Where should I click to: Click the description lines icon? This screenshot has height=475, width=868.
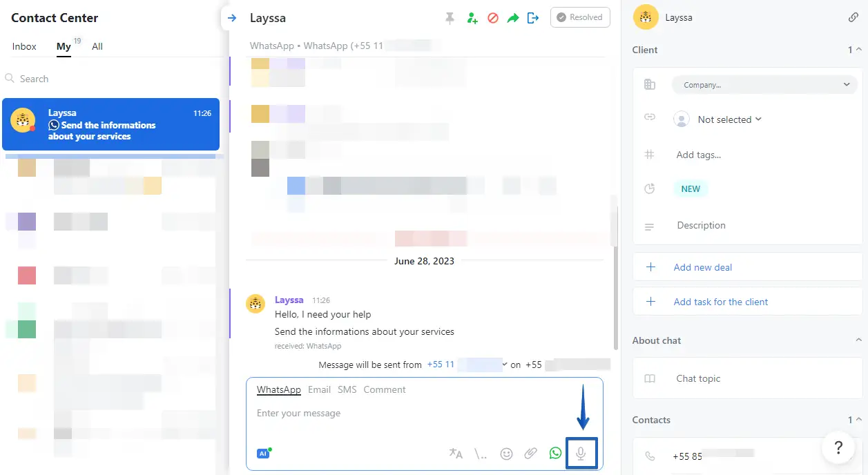coord(649,226)
